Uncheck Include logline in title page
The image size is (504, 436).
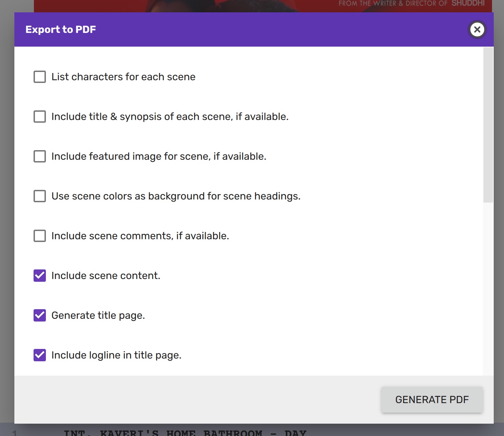click(40, 355)
